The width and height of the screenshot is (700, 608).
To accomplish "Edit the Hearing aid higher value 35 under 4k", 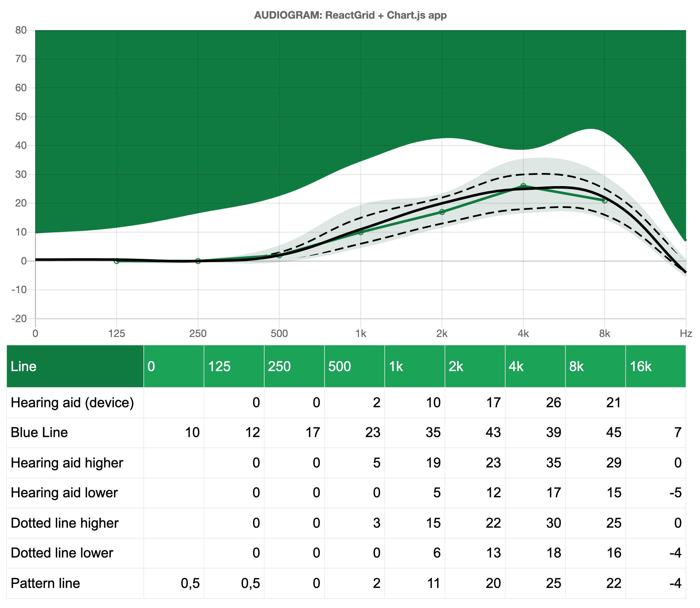I will [553, 462].
